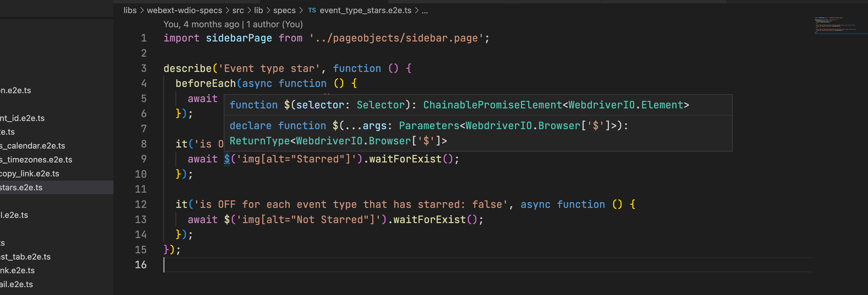Click line number 9 in the gutter

pos(144,159)
